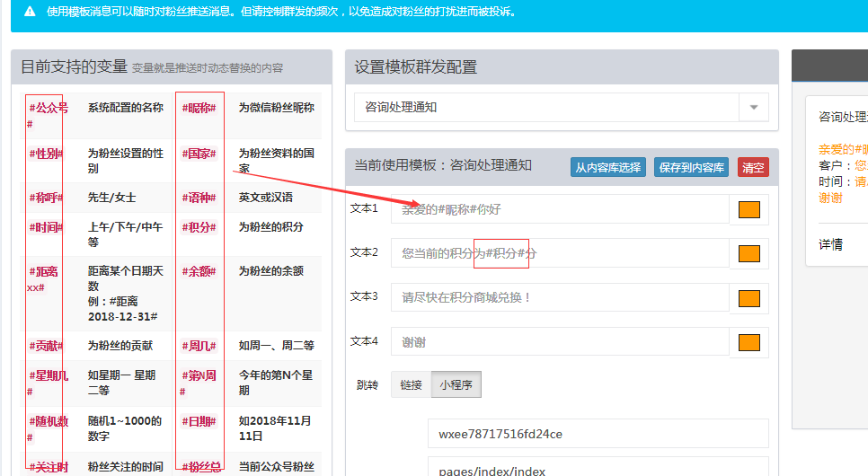
Task: Click the #称呼# variable
Action: (x=46, y=198)
